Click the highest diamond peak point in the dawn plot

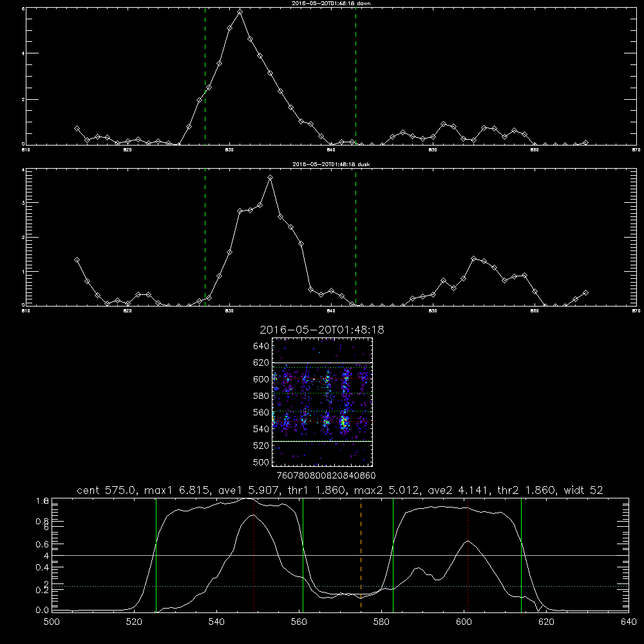pos(240,12)
